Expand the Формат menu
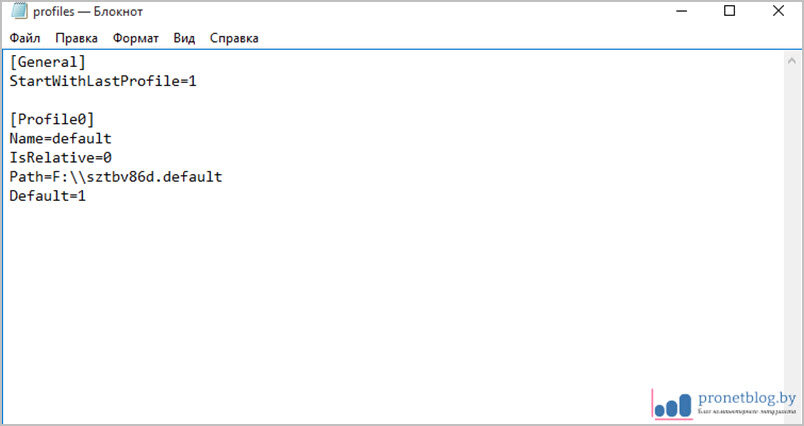This screenshot has height=426, width=804. click(x=135, y=38)
